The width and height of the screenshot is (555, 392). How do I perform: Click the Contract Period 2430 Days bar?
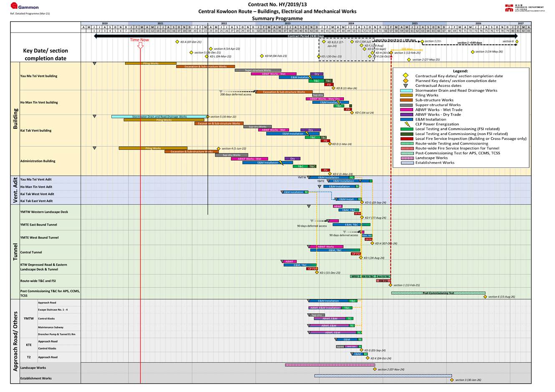pyautogui.click(x=305, y=36)
